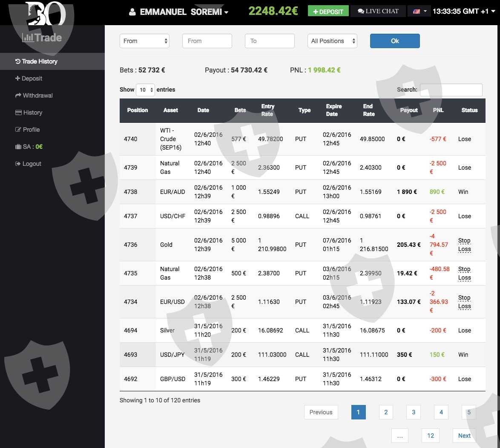500x448 pixels.
Task: Click the From date input field
Action: click(x=207, y=41)
